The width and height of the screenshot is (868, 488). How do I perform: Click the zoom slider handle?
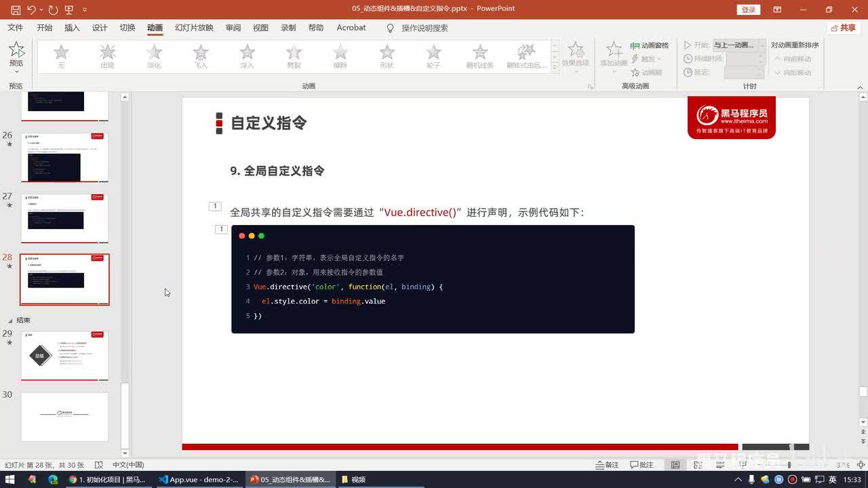[789, 465]
